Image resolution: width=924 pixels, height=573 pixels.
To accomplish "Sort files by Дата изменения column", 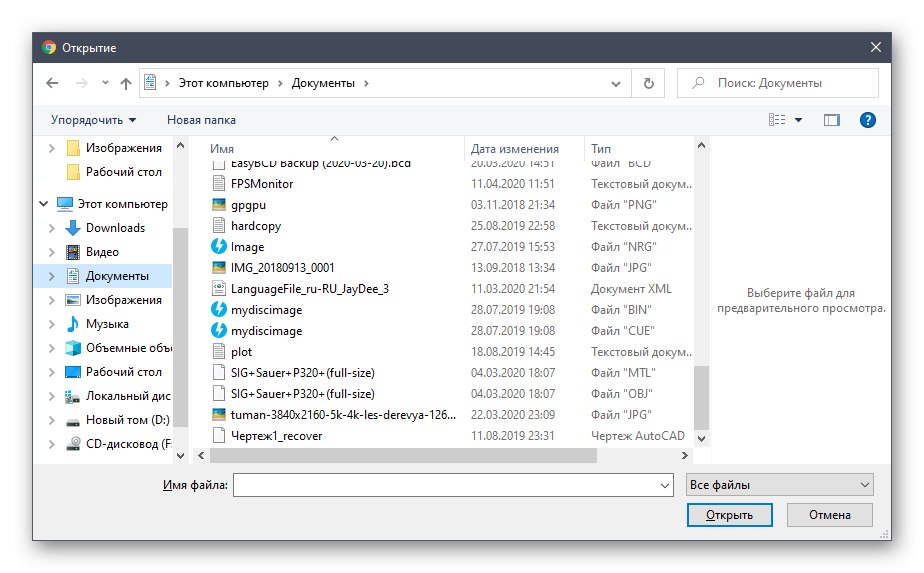I will (514, 149).
